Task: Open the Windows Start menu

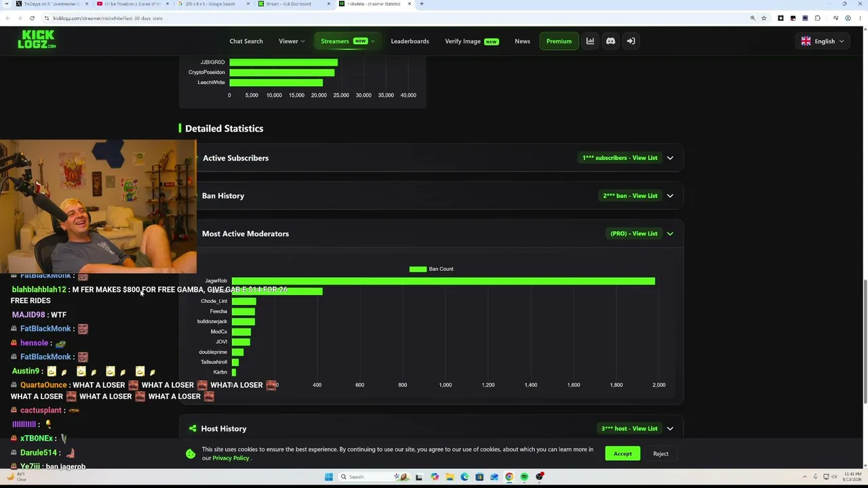Action: (x=329, y=477)
